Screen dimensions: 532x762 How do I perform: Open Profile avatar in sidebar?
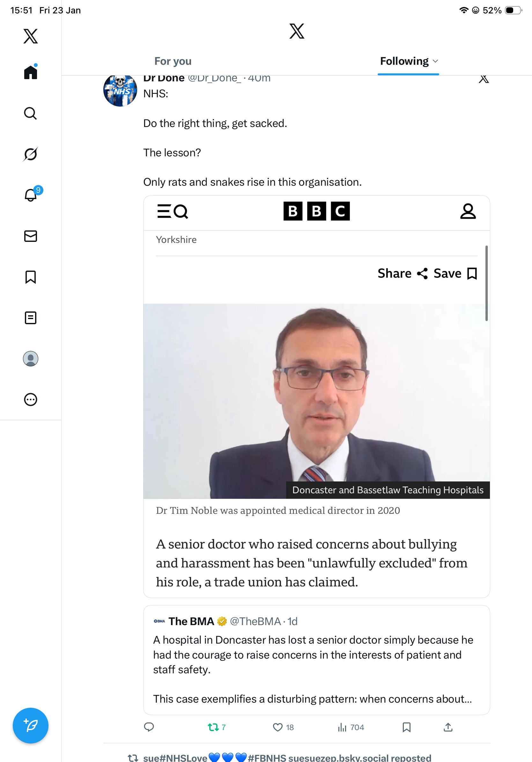pyautogui.click(x=31, y=359)
